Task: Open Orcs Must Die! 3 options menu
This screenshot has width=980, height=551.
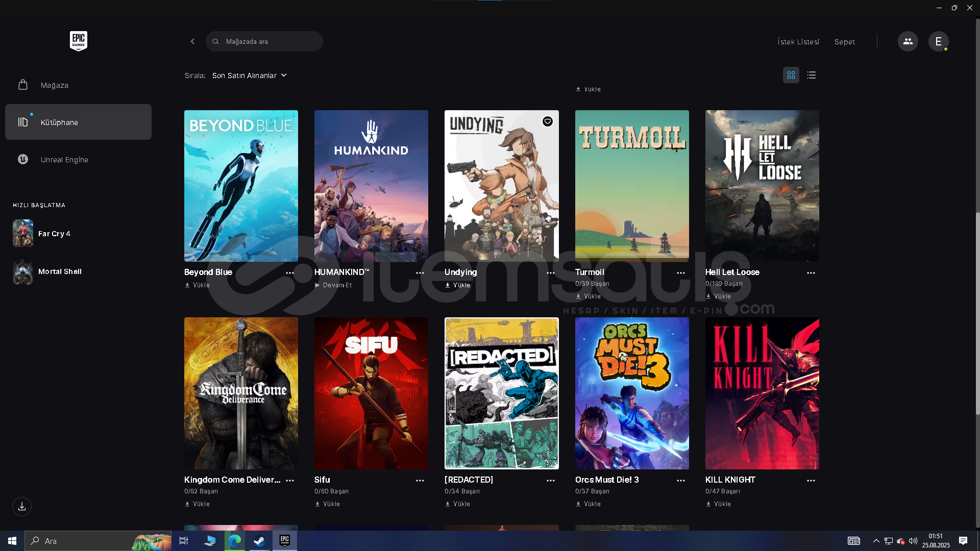Action: point(681,481)
